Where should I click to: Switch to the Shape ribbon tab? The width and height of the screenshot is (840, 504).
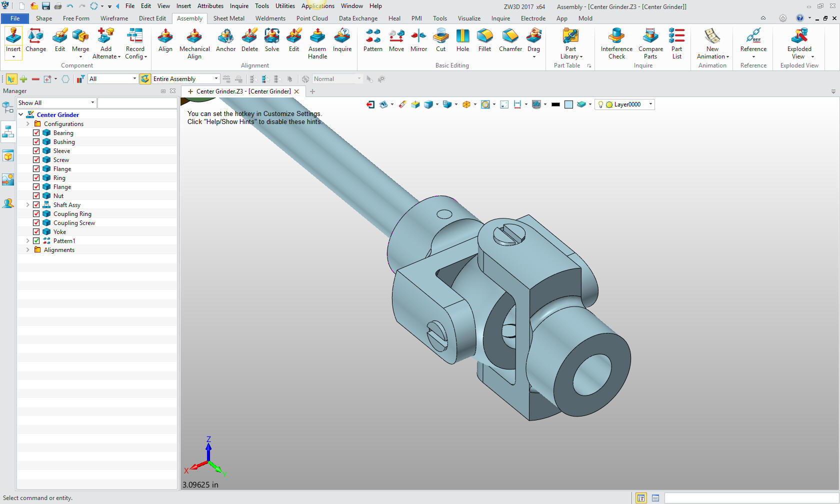tap(44, 18)
